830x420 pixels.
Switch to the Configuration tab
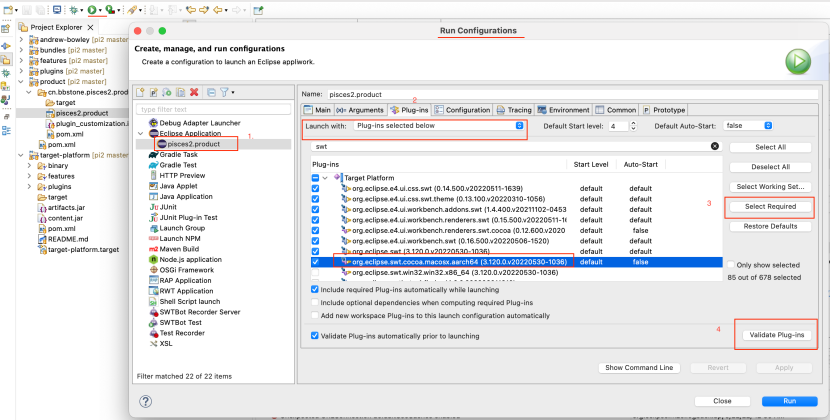tap(463, 110)
